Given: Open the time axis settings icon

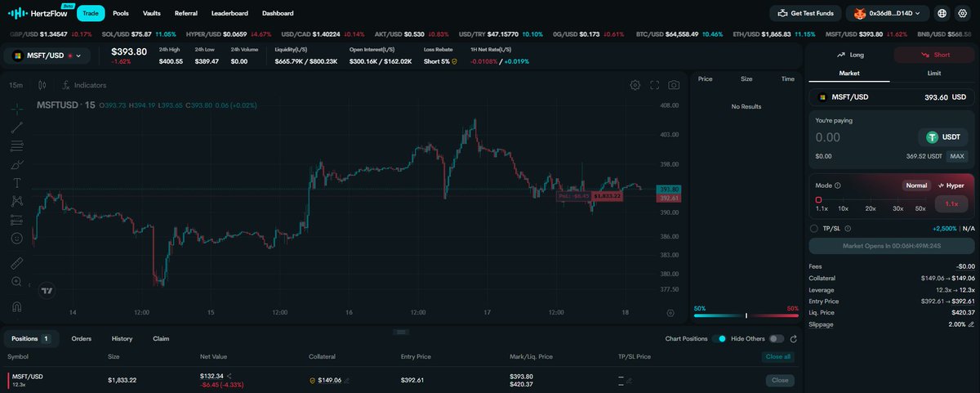Looking at the screenshot, I should point(670,312).
